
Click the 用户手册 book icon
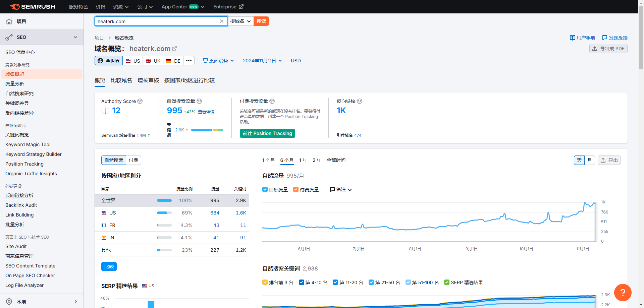coord(573,38)
